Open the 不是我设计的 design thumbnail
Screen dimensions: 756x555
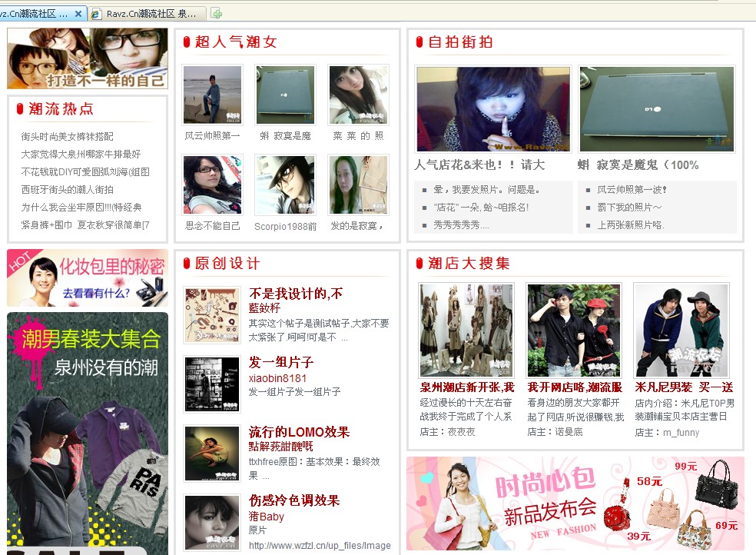pyautogui.click(x=212, y=315)
